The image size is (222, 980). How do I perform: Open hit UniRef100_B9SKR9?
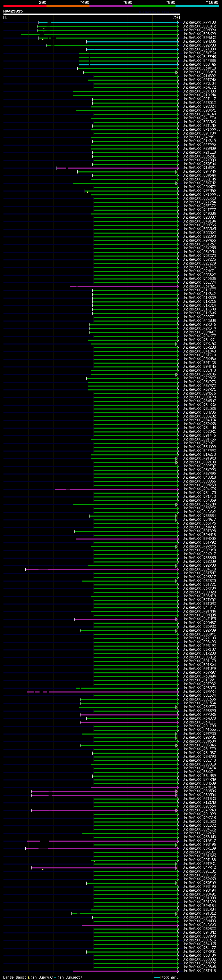[199, 34]
